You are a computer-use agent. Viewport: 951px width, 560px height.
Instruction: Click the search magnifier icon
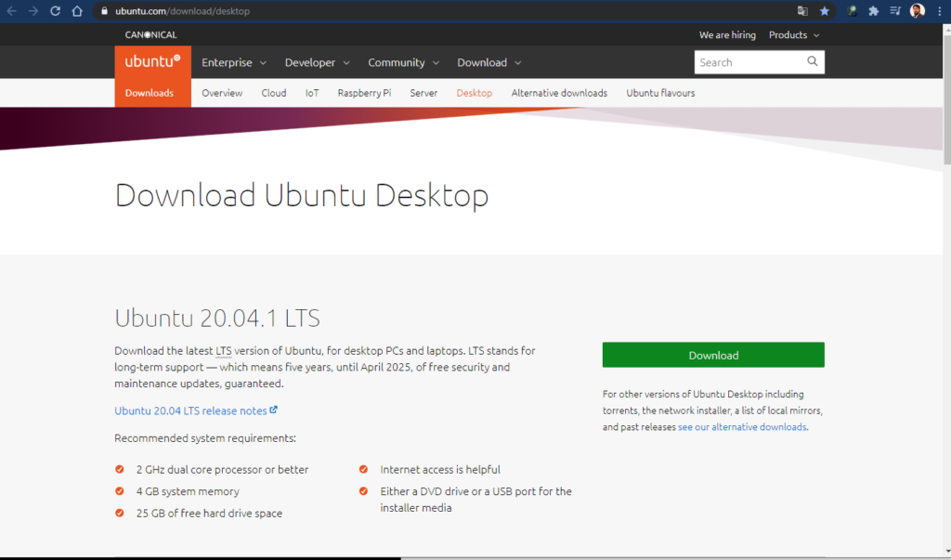[x=813, y=62]
